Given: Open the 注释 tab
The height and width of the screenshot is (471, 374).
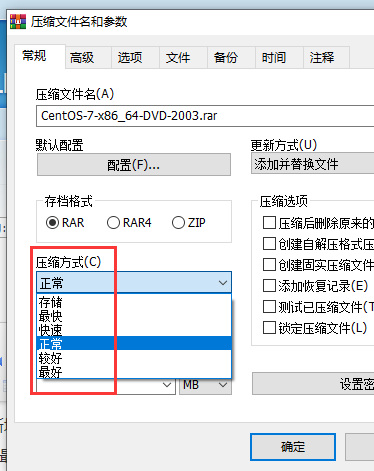Looking at the screenshot, I should 327,58.
